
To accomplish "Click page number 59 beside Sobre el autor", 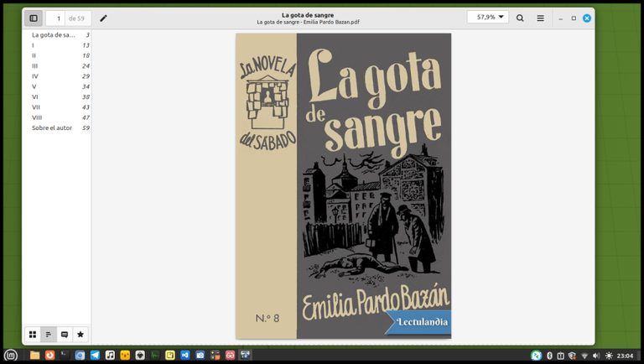I will pos(86,127).
